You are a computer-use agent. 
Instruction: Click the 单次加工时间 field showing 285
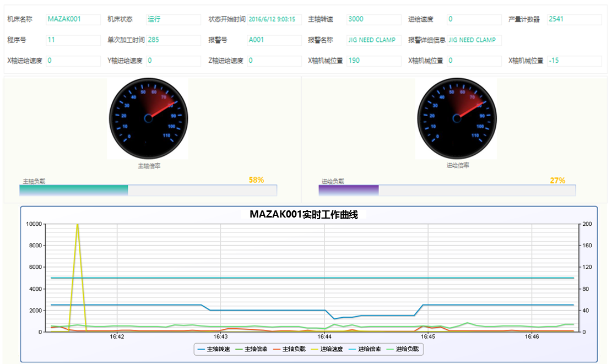pos(173,40)
